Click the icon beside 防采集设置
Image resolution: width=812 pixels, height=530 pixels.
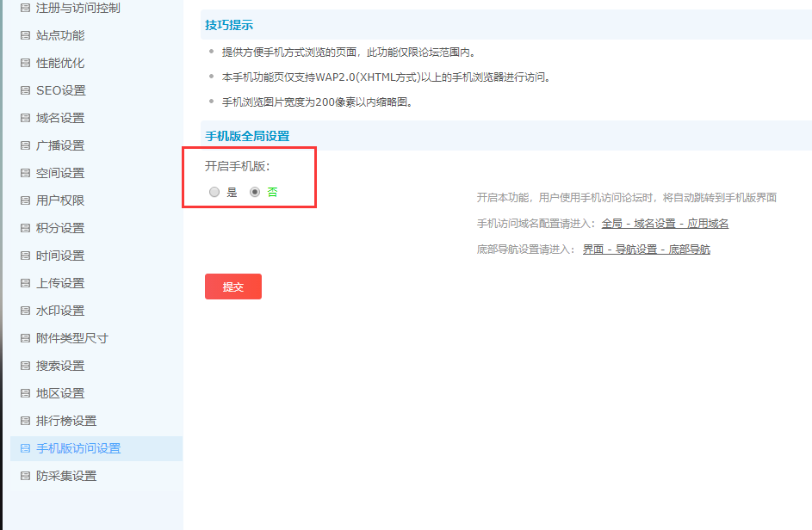coord(25,476)
